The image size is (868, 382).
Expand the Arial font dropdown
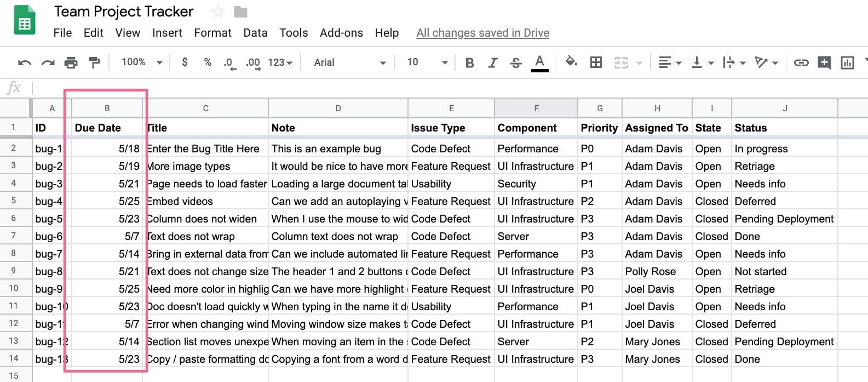click(x=349, y=62)
